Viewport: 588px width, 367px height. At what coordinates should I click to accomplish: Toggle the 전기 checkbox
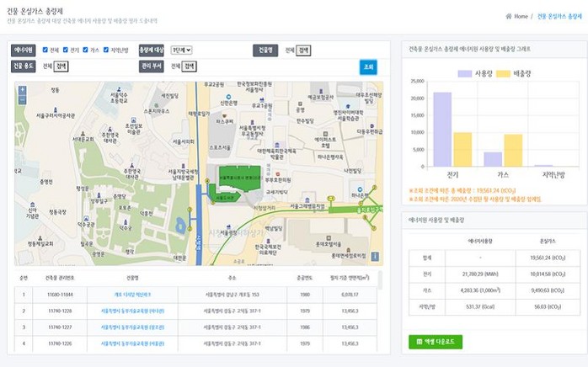(x=65, y=50)
